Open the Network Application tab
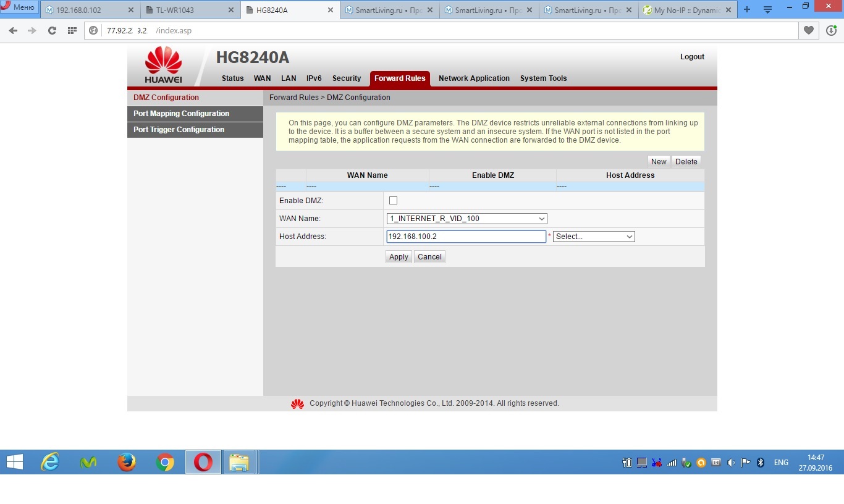This screenshot has height=504, width=844. point(474,78)
